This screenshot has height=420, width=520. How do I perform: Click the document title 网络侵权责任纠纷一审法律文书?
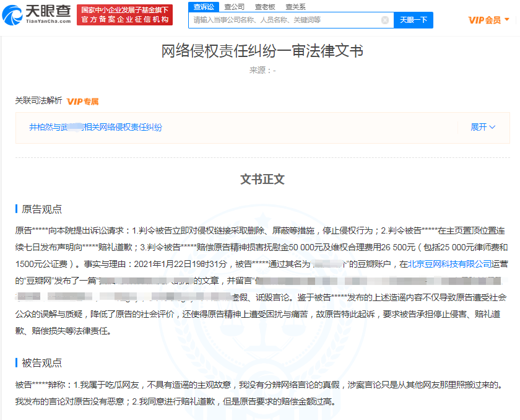[x=262, y=51]
